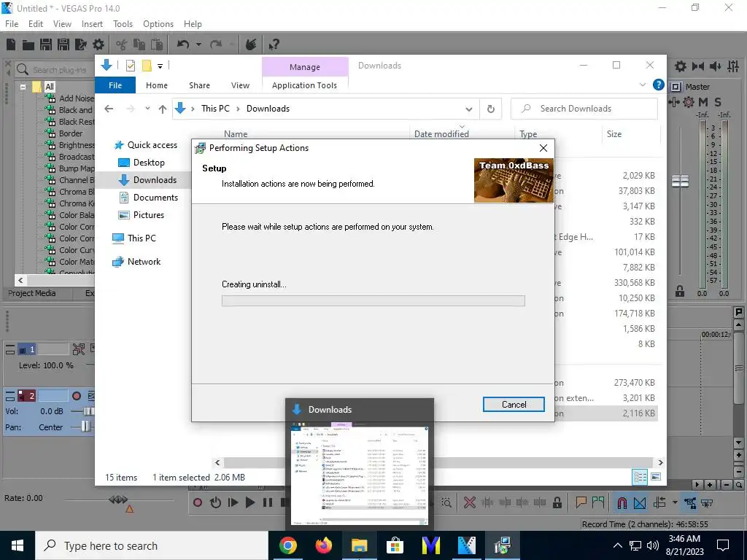The height and width of the screenshot is (560, 747).
Task: Click the first Save floppy icon in VEGAS
Action: pos(46,44)
